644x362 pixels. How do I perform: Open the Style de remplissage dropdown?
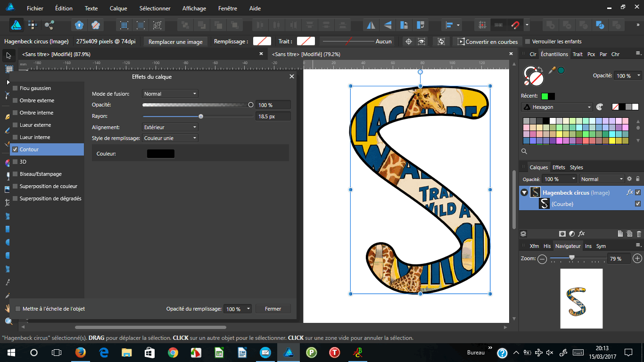point(170,138)
